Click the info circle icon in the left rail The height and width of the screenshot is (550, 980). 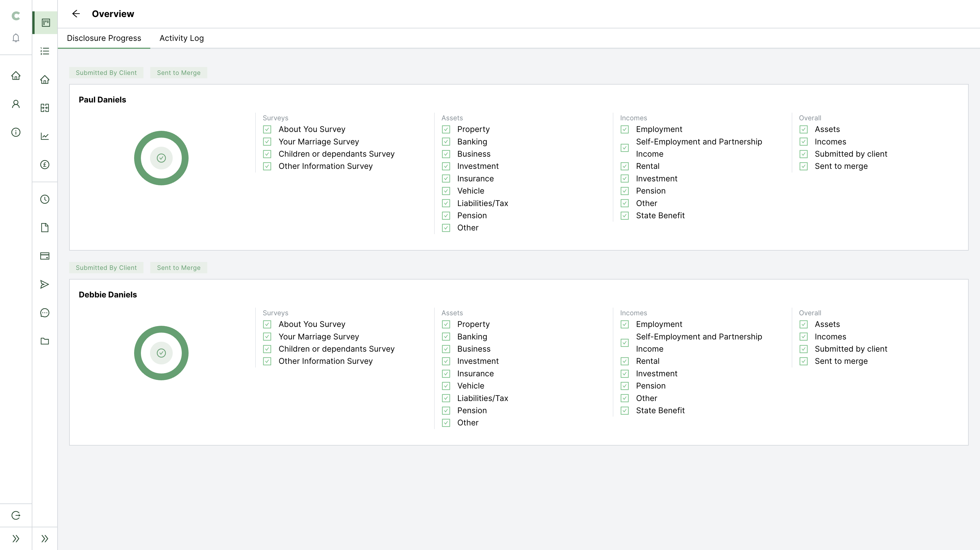coord(16,132)
